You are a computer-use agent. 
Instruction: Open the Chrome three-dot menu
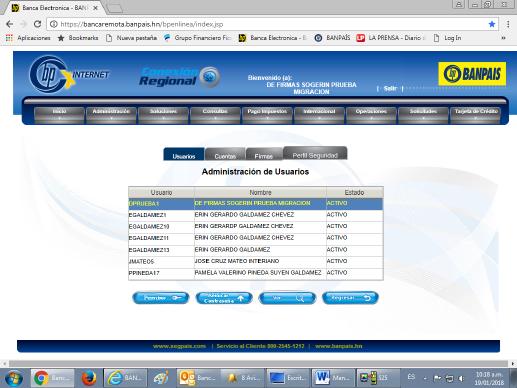(508, 24)
